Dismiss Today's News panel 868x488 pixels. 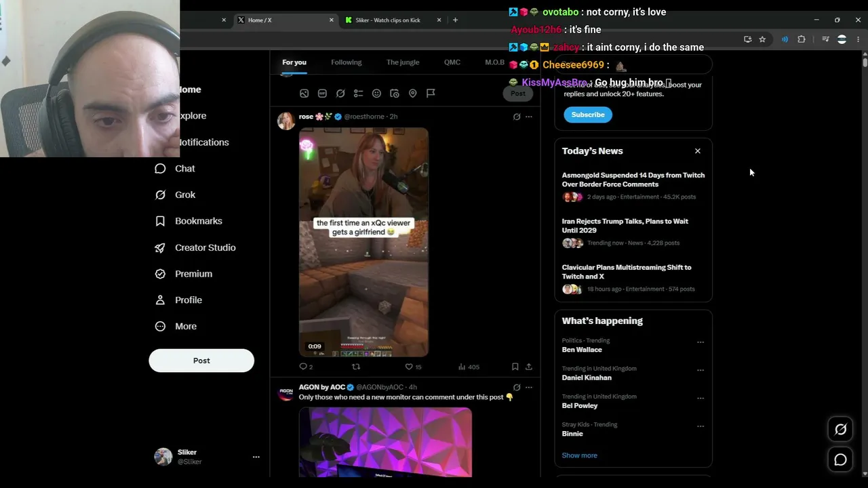(x=697, y=151)
